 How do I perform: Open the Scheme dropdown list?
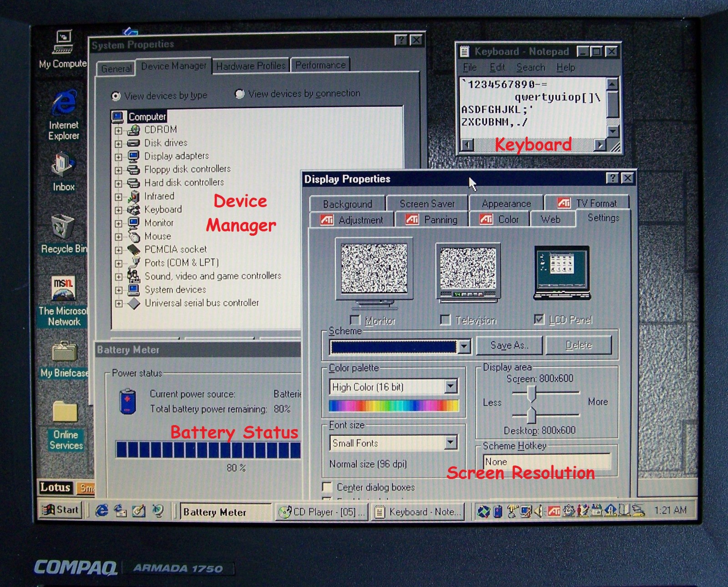coord(464,347)
